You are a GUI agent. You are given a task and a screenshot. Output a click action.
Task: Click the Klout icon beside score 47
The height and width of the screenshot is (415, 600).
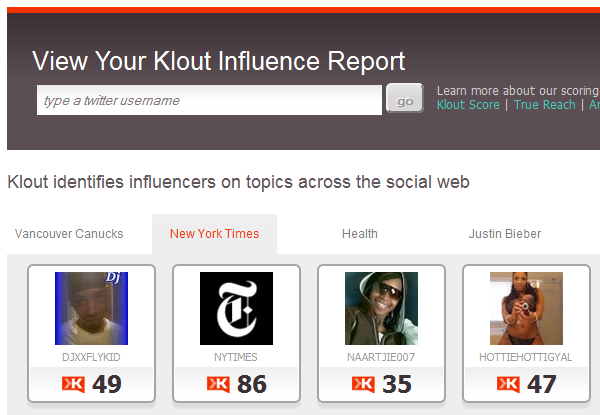point(507,384)
